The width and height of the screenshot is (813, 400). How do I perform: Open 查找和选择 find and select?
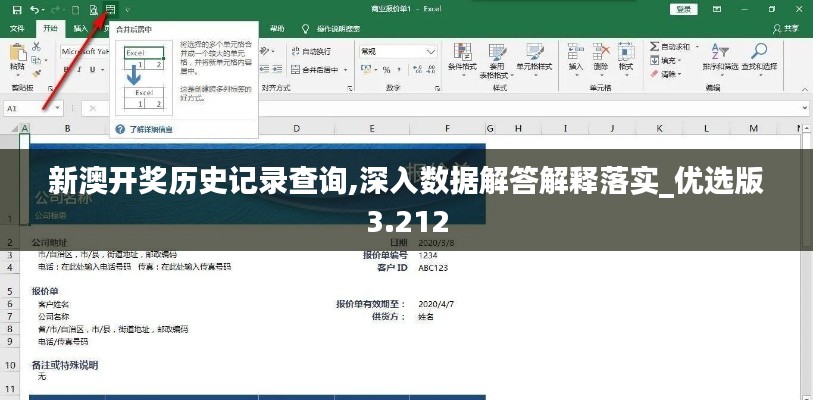(x=759, y=58)
